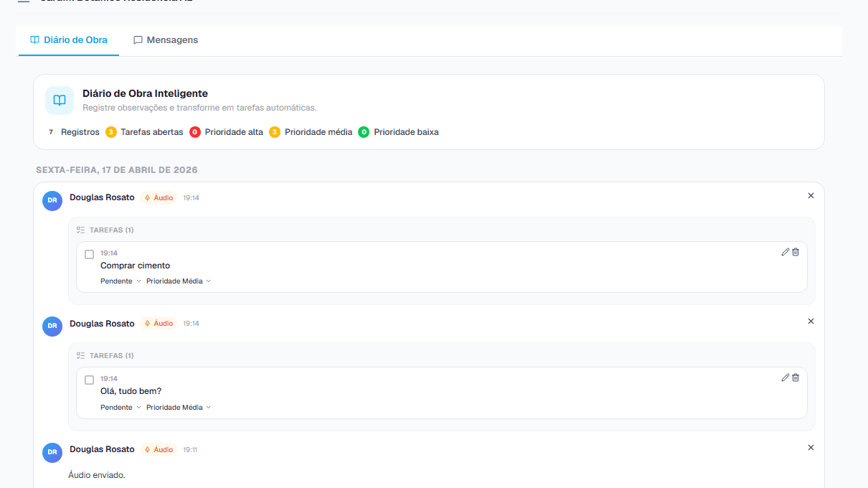This screenshot has height=488, width=868.
Task: Click the Tarefas (1) header above Comprar cimento
Action: [x=105, y=230]
